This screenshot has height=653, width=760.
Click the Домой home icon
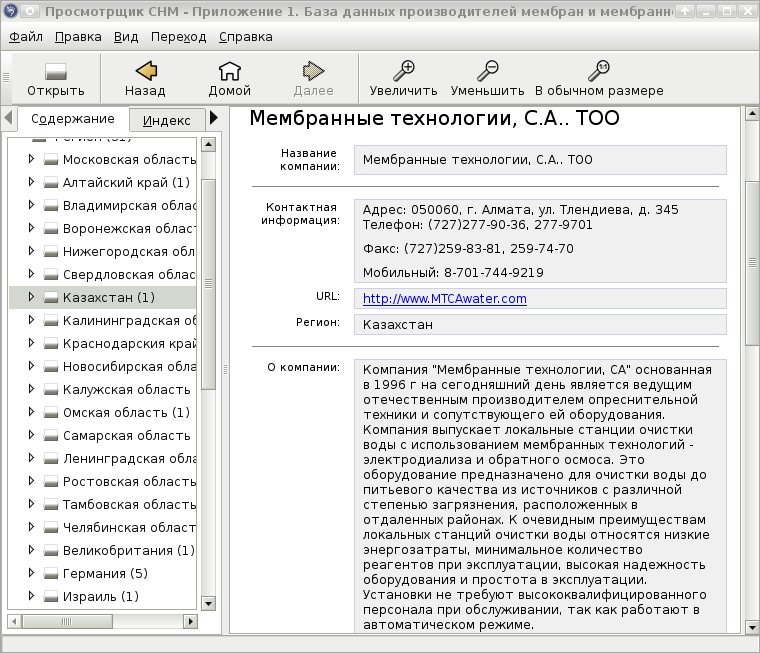(229, 71)
